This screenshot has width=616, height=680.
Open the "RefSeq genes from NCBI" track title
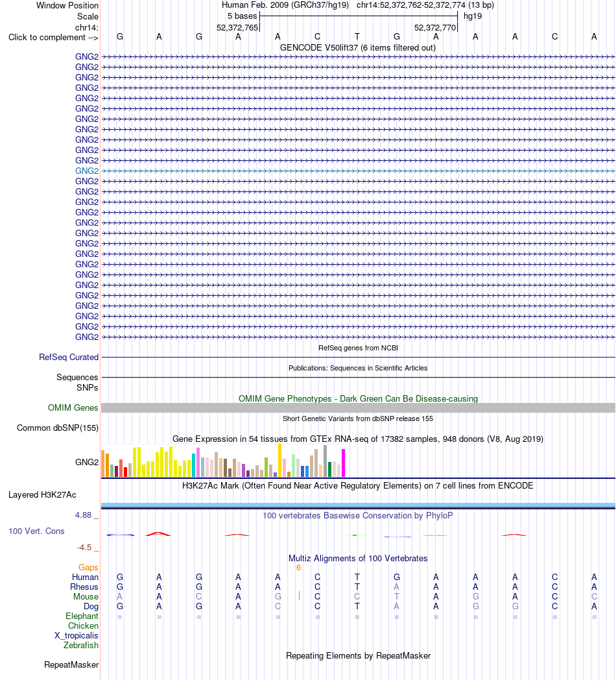(358, 348)
